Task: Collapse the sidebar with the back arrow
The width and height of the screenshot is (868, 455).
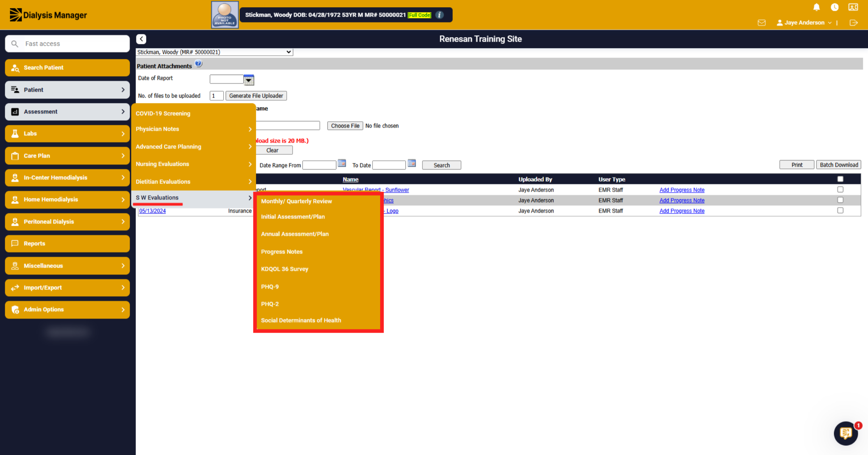Action: click(141, 39)
